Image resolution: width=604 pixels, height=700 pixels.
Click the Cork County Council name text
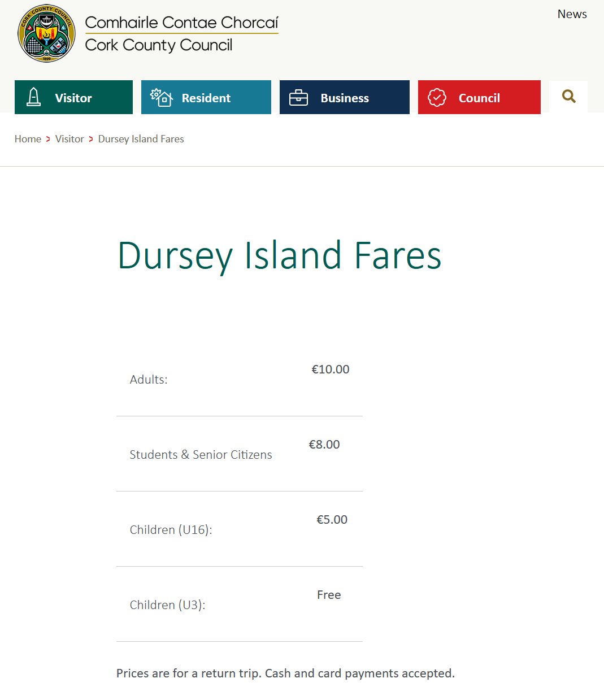(x=159, y=45)
